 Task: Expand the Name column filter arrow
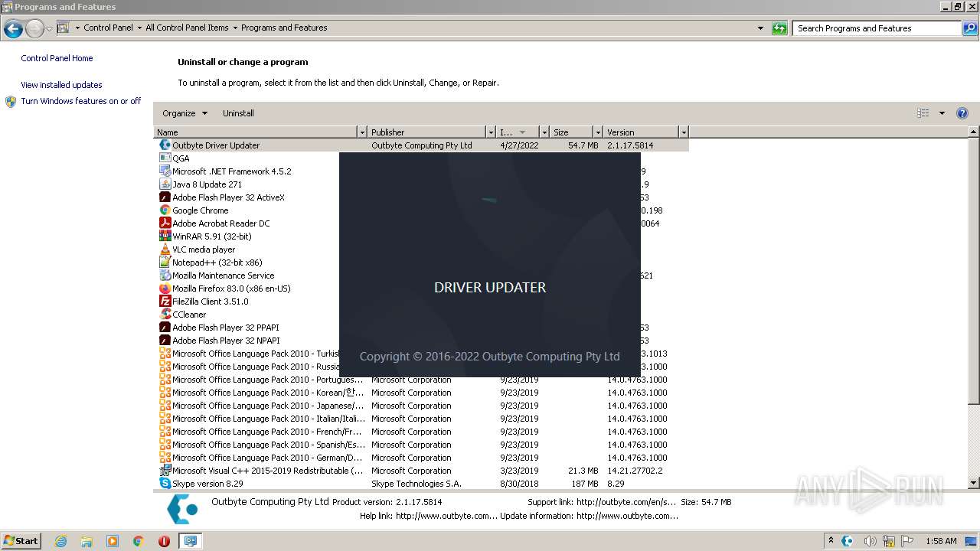pos(362,132)
